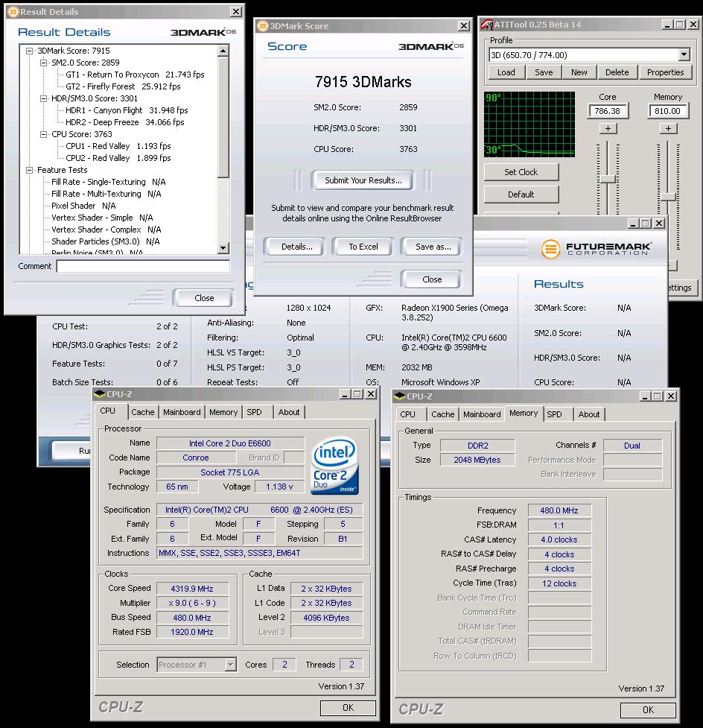Click the Core Speed 4319.9 MHz value
This screenshot has width=703, height=728.
point(192,589)
